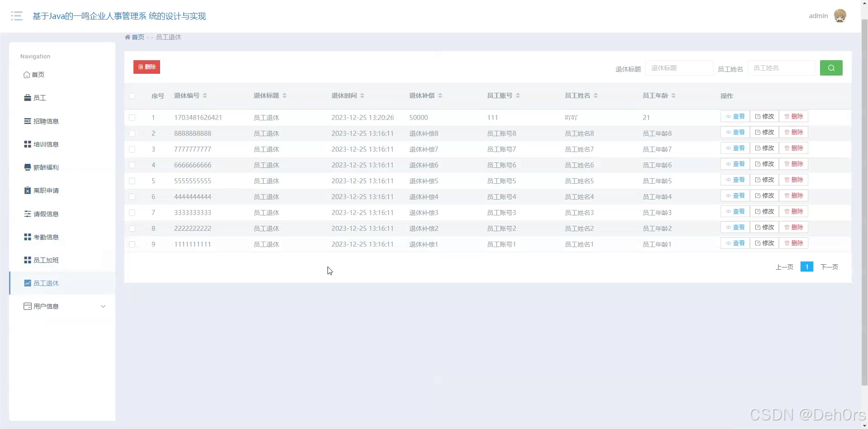The image size is (868, 429).
Task: Check the select-all checkbox in table header
Action: point(132,96)
